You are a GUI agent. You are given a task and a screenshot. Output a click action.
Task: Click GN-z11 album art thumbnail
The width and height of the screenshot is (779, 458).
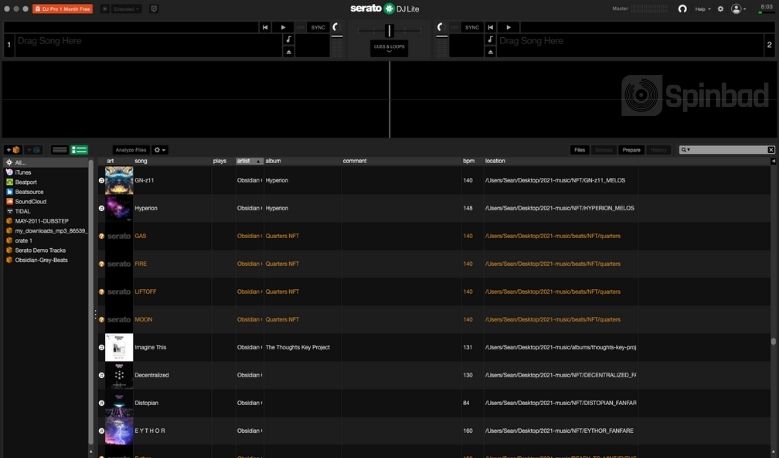[119, 180]
